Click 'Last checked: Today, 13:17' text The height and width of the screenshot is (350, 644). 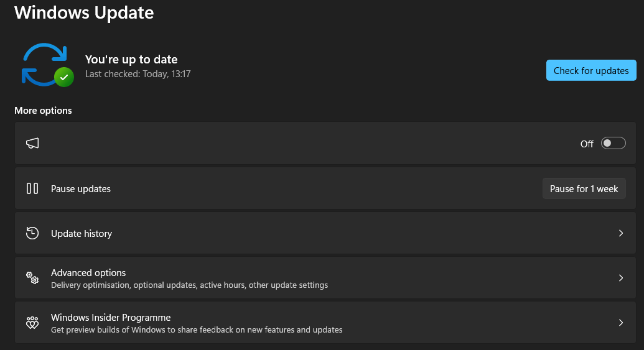[138, 74]
